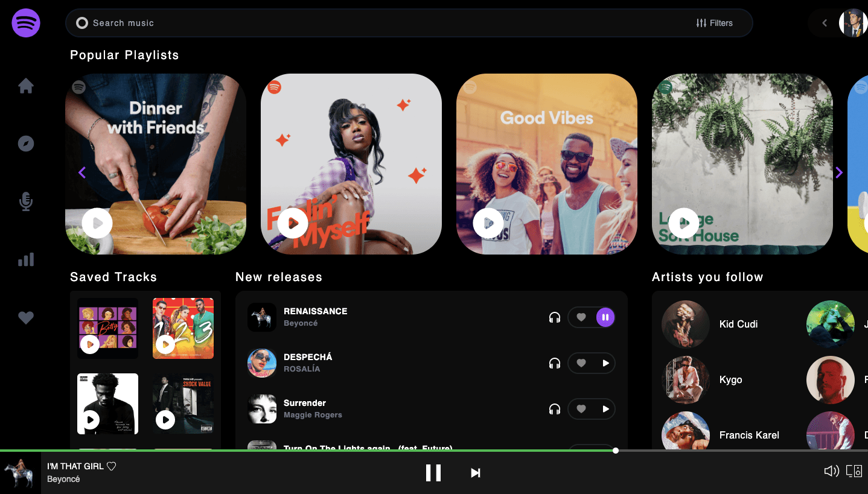The image size is (868, 494).
Task: Click the Search music field
Action: [x=409, y=23]
